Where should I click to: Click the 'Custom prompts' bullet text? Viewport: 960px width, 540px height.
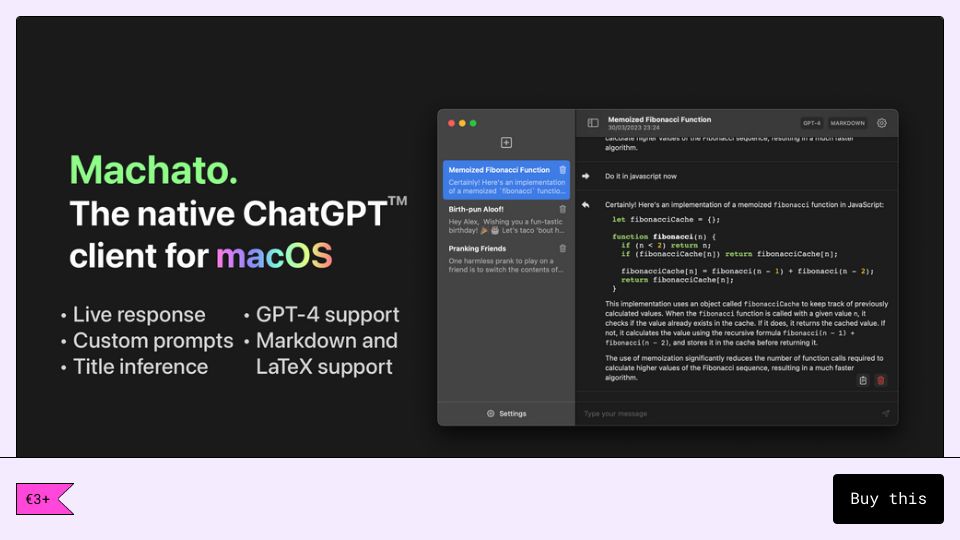[153, 340]
